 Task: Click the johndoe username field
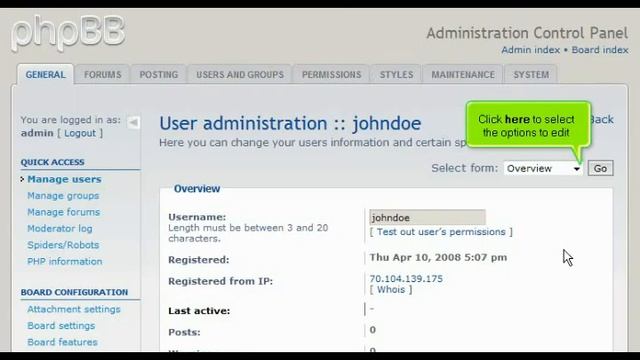[x=427, y=217]
